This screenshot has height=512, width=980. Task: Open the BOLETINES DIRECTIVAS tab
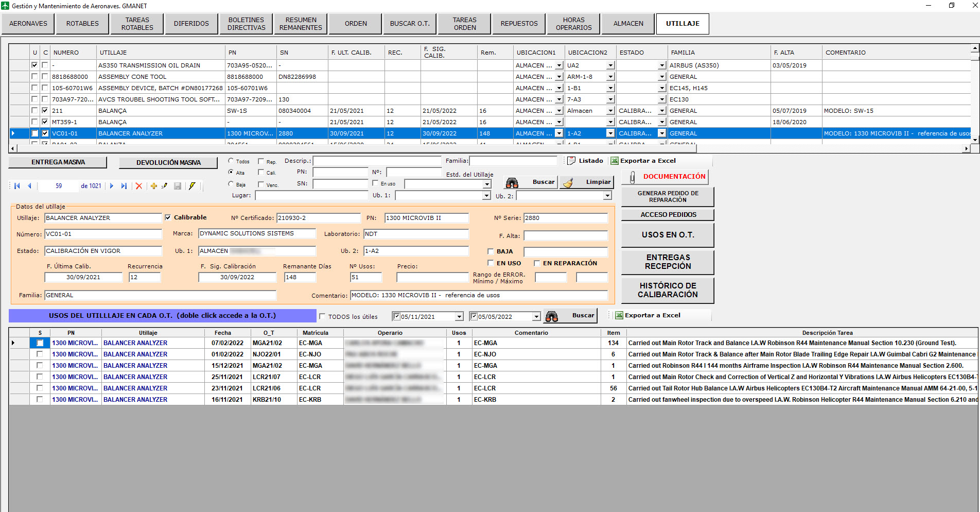point(246,24)
